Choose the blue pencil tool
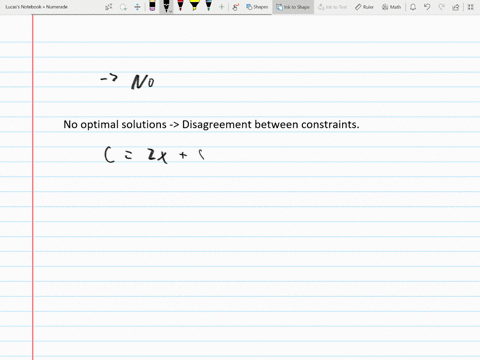This screenshot has height=360, width=480. (208, 6)
